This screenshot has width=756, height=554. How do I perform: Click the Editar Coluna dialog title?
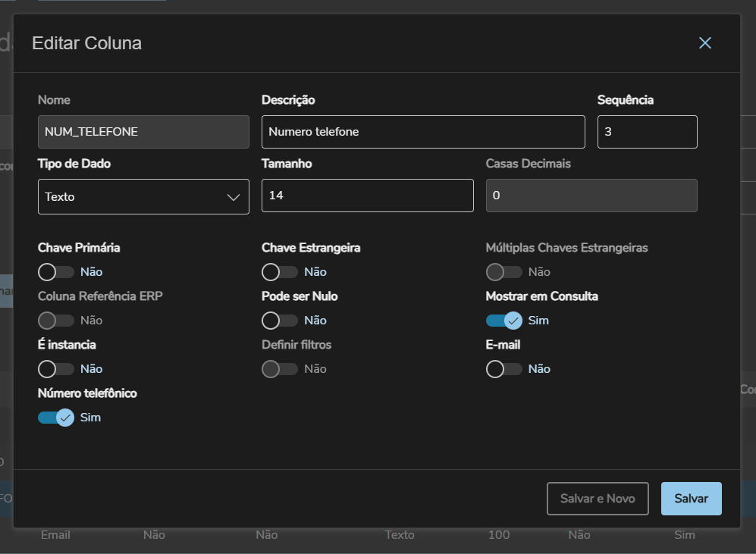click(86, 43)
